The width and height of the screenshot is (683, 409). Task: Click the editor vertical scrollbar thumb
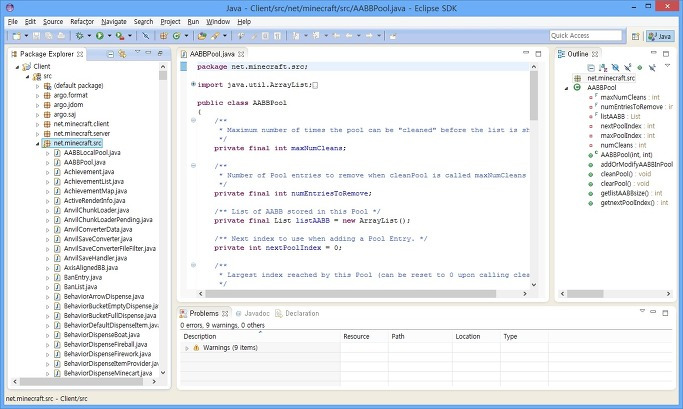534,96
